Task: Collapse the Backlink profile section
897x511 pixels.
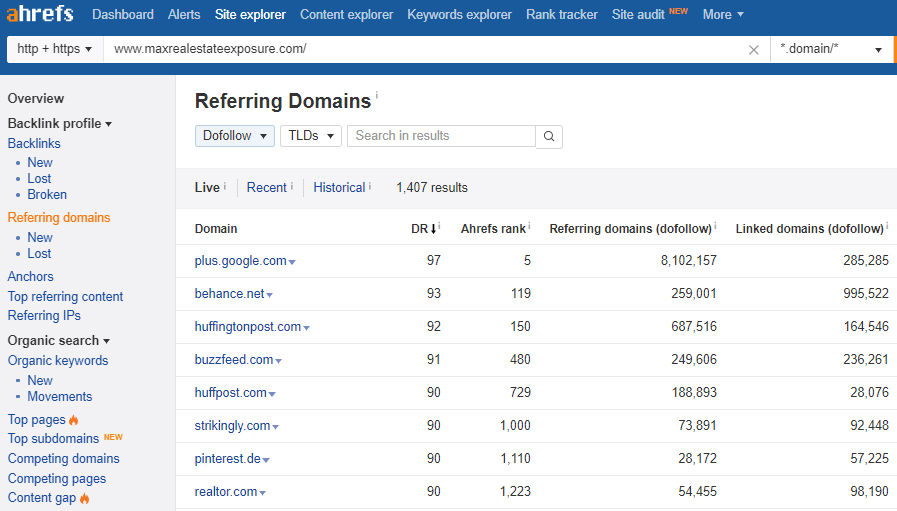Action: click(x=59, y=124)
